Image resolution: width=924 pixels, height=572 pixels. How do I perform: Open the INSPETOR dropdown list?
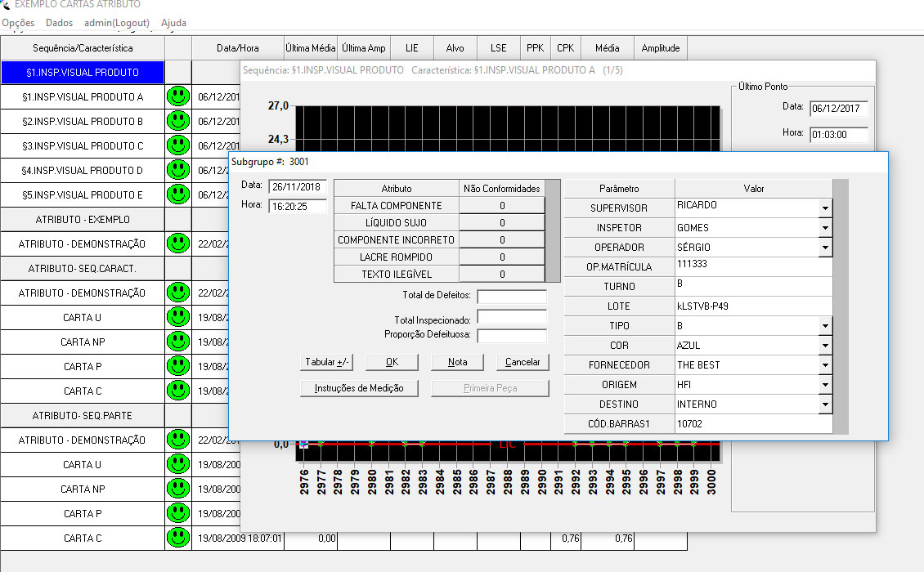click(x=824, y=228)
